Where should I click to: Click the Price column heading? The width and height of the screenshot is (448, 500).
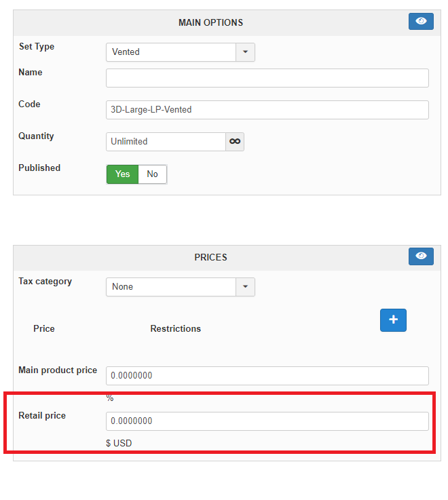coord(44,328)
